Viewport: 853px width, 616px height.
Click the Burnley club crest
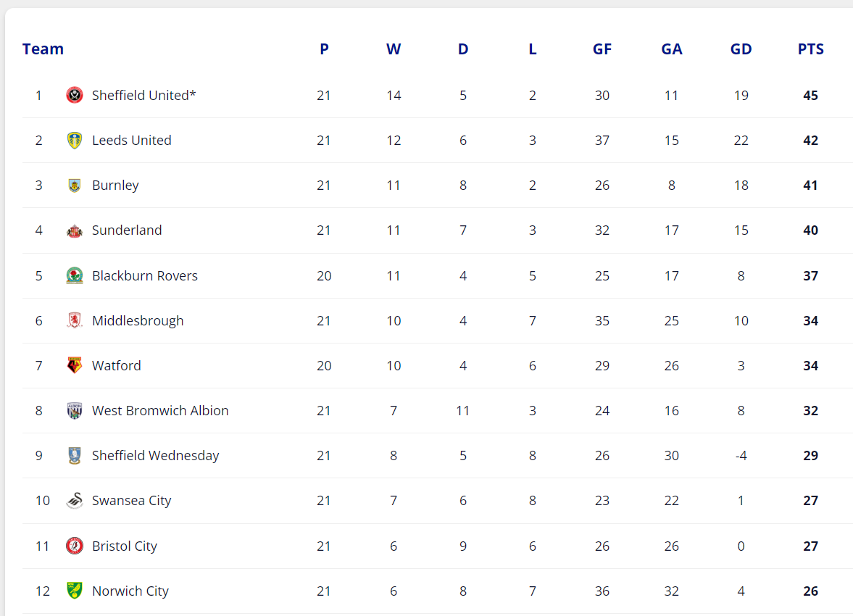coord(75,186)
